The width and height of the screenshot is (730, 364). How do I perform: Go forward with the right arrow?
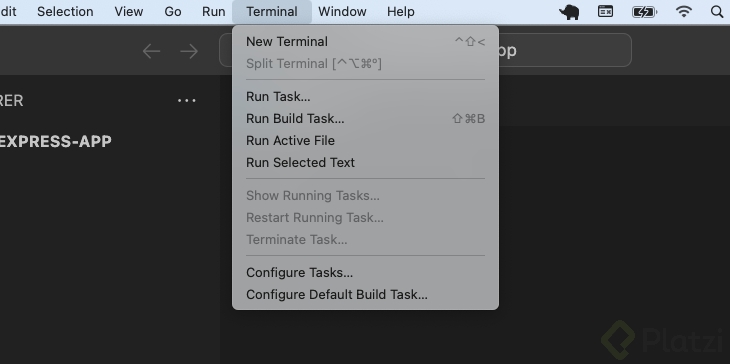pos(189,51)
